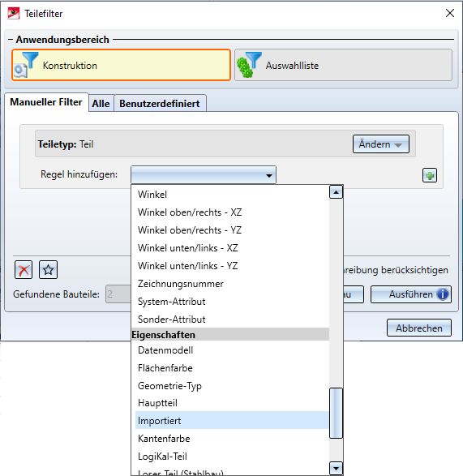
Task: Open the Ändern dropdown button
Action: pos(381,144)
